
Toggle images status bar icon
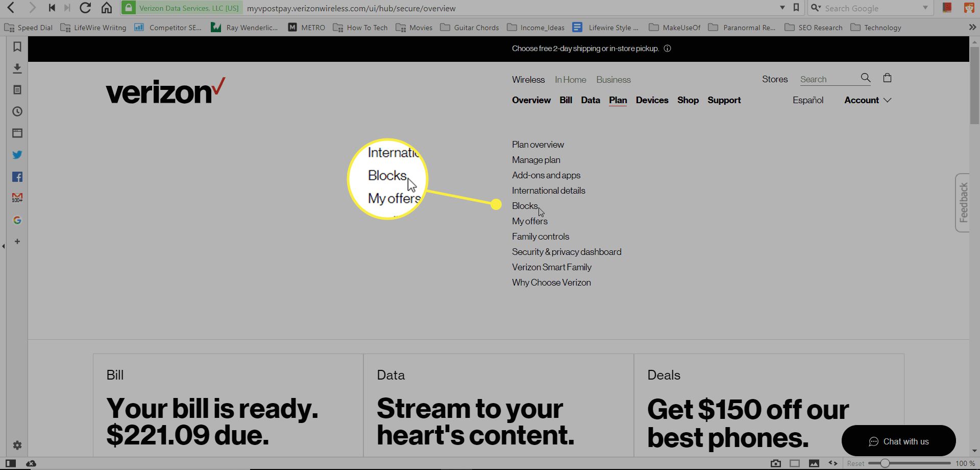814,463
